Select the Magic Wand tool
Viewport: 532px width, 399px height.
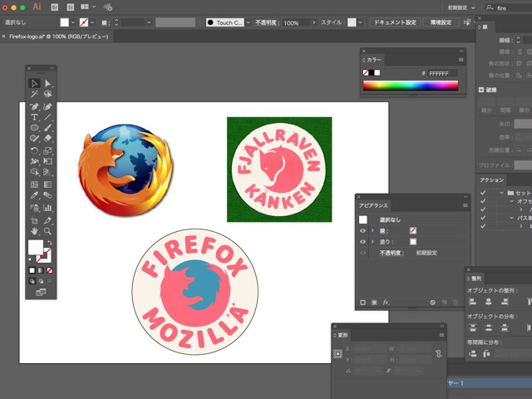click(x=34, y=94)
